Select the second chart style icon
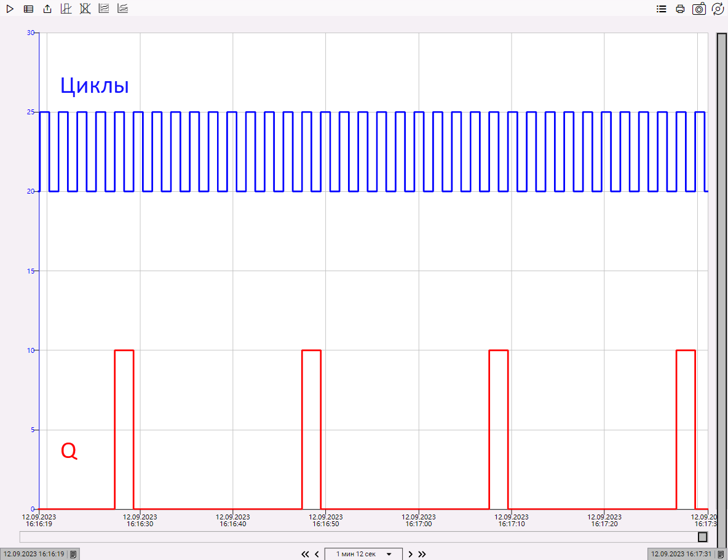 pos(122,9)
